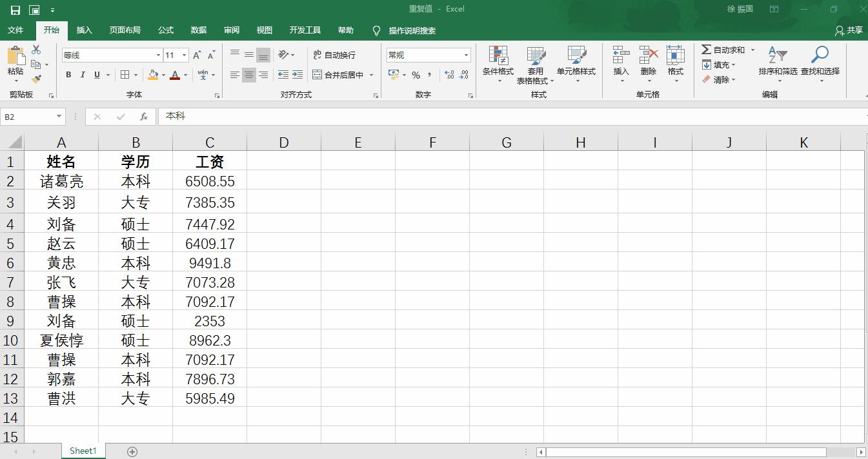
Task: Click the 粘贴 paste button
Action: [x=15, y=61]
